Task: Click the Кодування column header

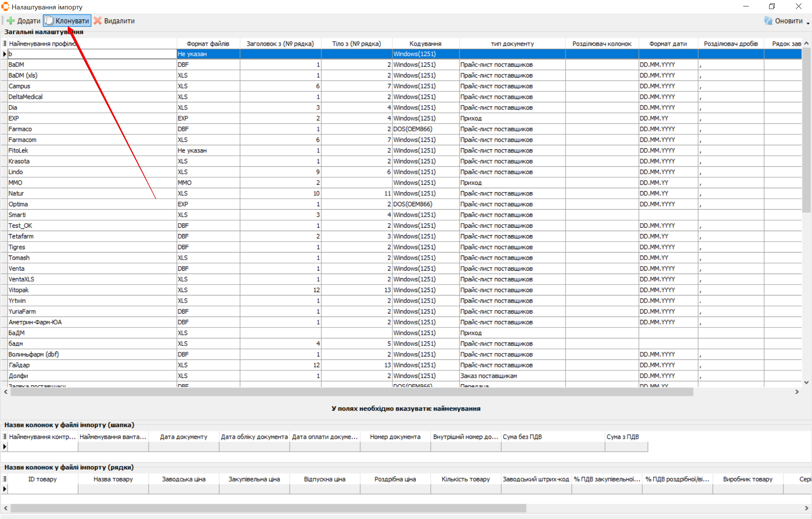Action: (x=425, y=44)
